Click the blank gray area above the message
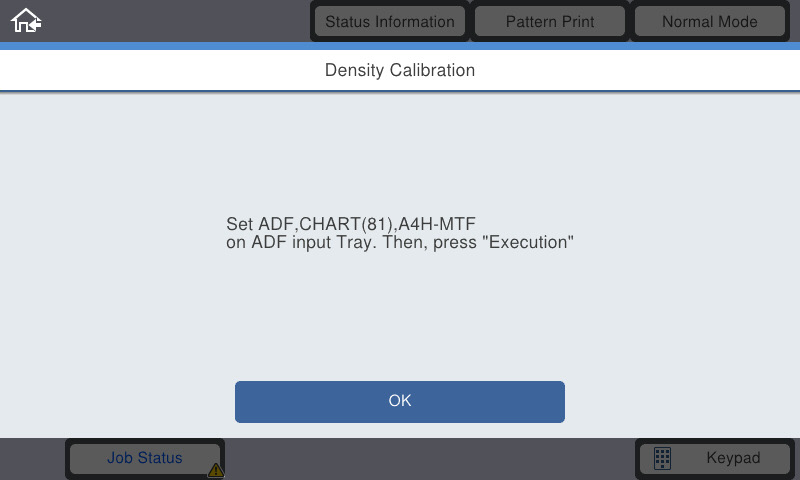 click(400, 153)
